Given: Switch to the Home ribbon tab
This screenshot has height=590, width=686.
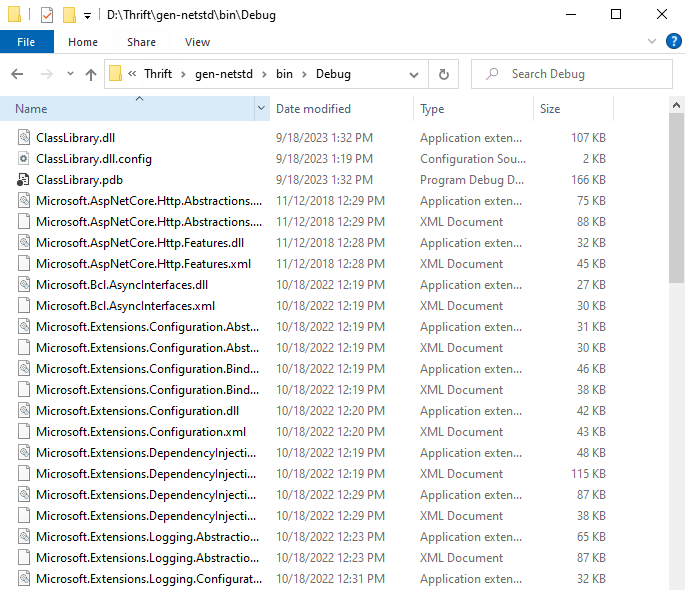Looking at the screenshot, I should 83,42.
